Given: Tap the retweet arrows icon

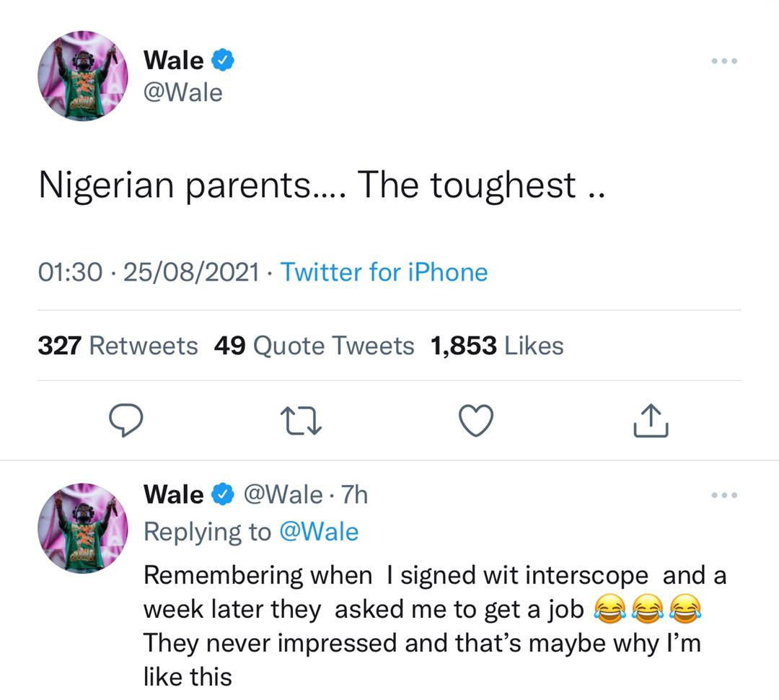Looking at the screenshot, I should [301, 421].
